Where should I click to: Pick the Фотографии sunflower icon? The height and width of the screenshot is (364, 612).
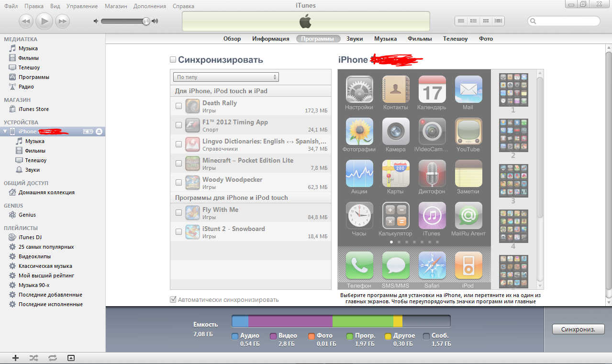359,132
